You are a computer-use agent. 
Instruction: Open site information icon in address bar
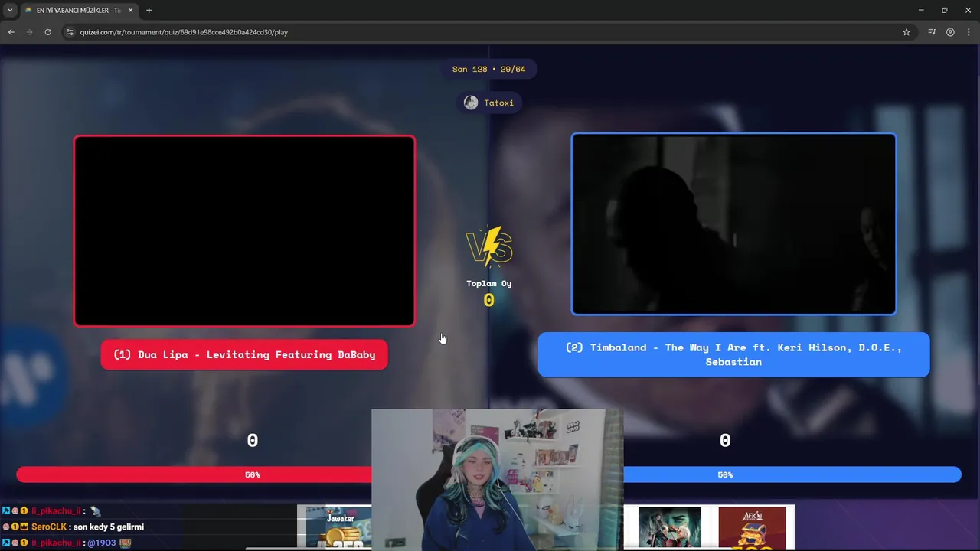70,32
